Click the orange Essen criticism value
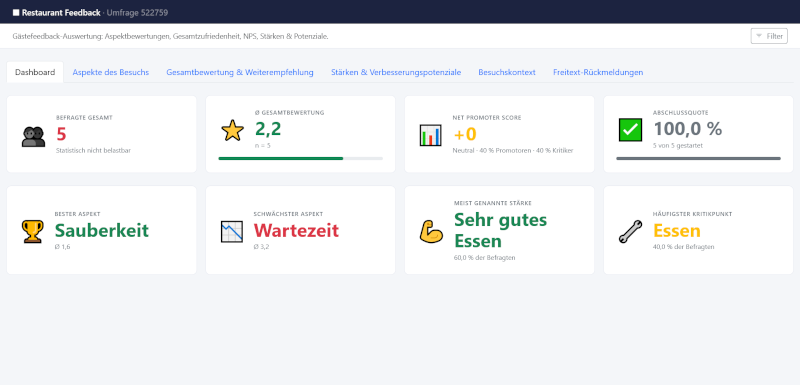The width and height of the screenshot is (800, 385). [x=677, y=230]
